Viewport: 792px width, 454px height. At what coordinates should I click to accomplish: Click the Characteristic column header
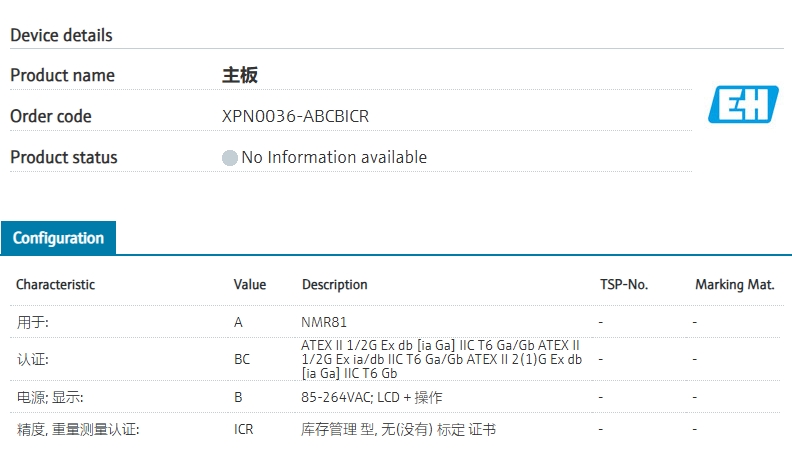coord(55,285)
